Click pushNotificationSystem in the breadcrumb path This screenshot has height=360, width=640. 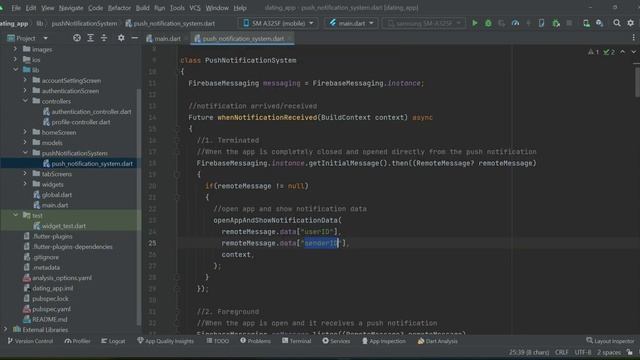(x=84, y=24)
